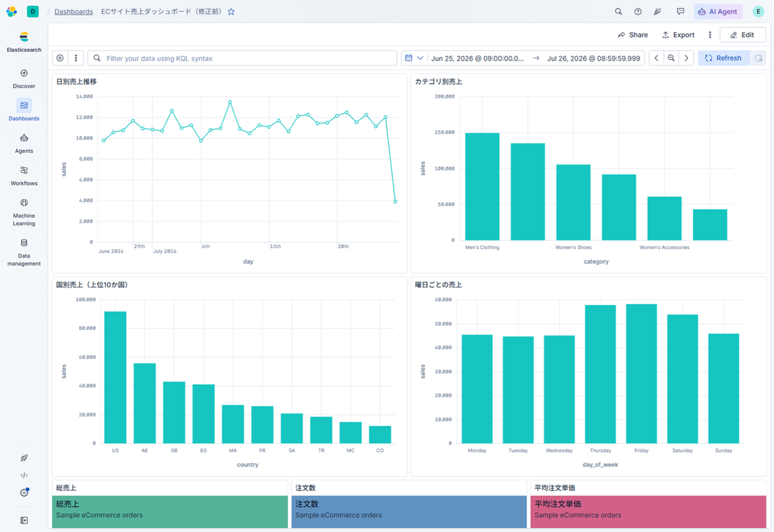
Task: Open Machine Learning in the sidebar
Action: click(24, 212)
